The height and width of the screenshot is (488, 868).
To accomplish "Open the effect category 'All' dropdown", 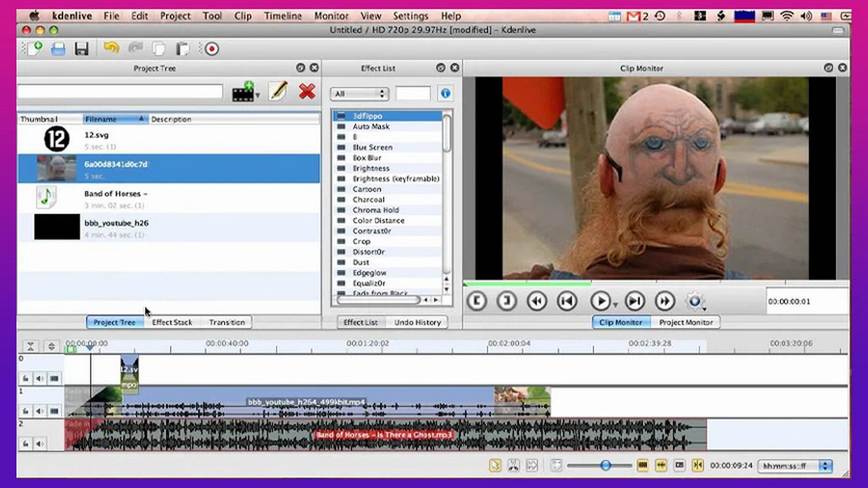I will pyautogui.click(x=359, y=94).
